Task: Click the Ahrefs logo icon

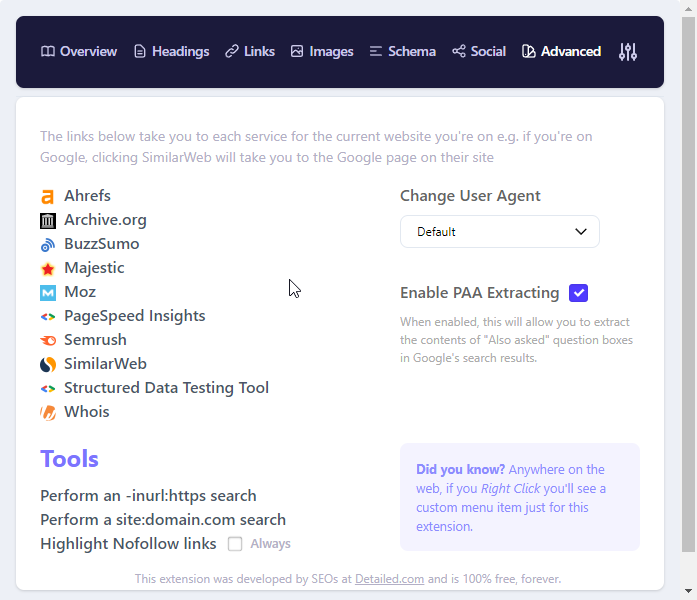Action: [x=48, y=196]
